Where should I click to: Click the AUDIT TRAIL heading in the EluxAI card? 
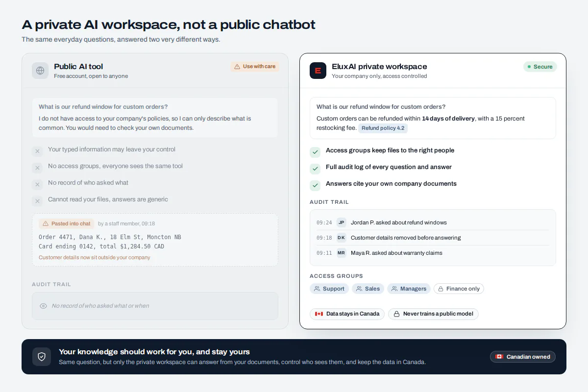tap(329, 202)
